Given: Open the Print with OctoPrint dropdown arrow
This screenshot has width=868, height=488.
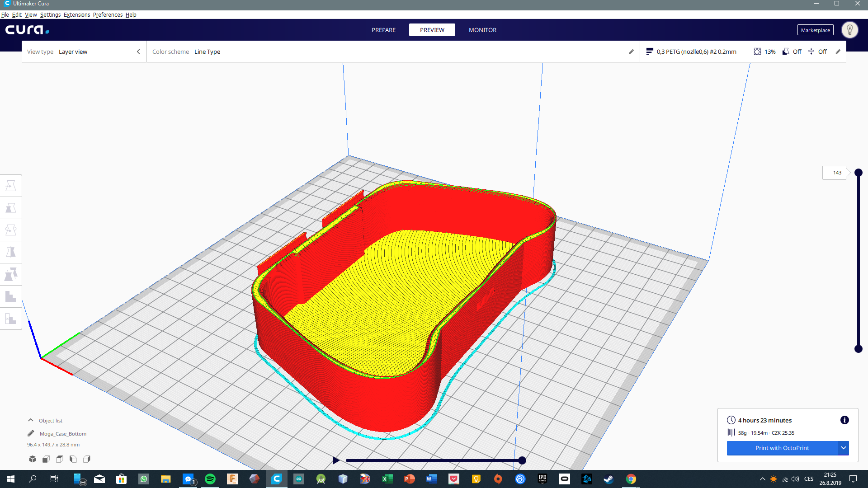Looking at the screenshot, I should tap(844, 448).
